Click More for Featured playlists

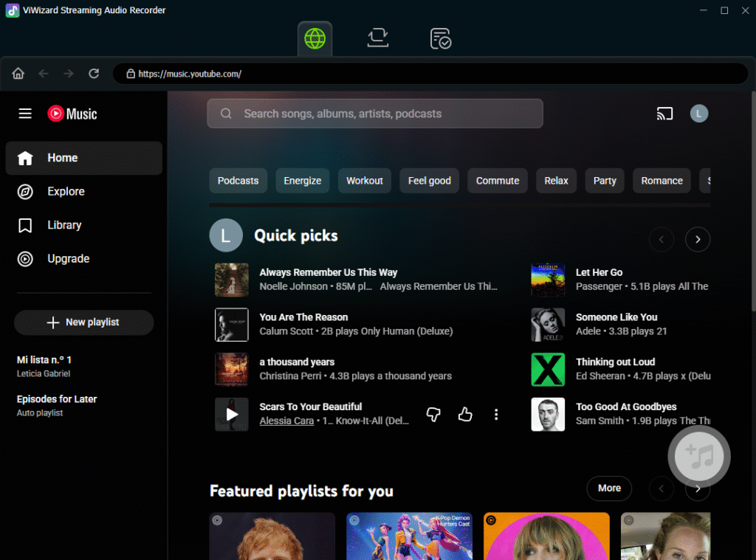(609, 488)
